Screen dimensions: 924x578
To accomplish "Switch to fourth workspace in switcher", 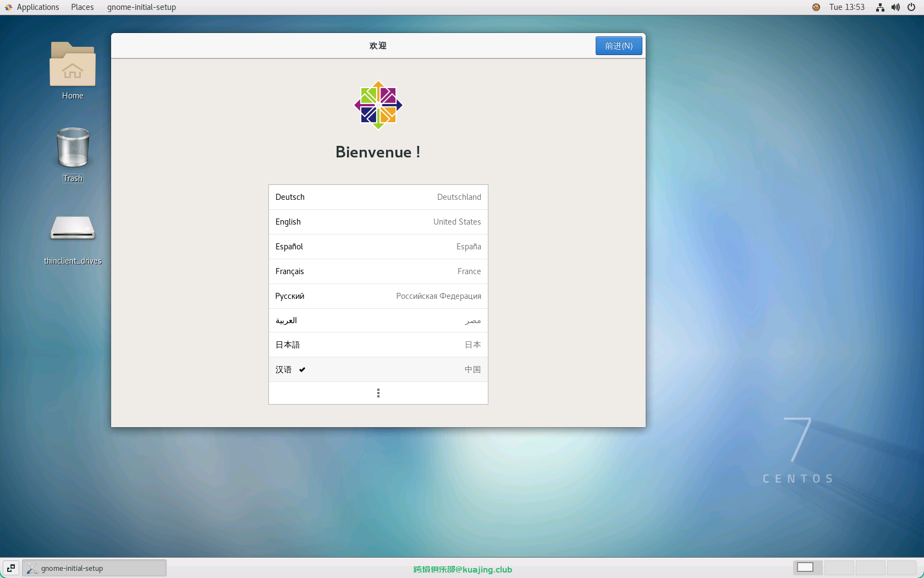I will (902, 568).
